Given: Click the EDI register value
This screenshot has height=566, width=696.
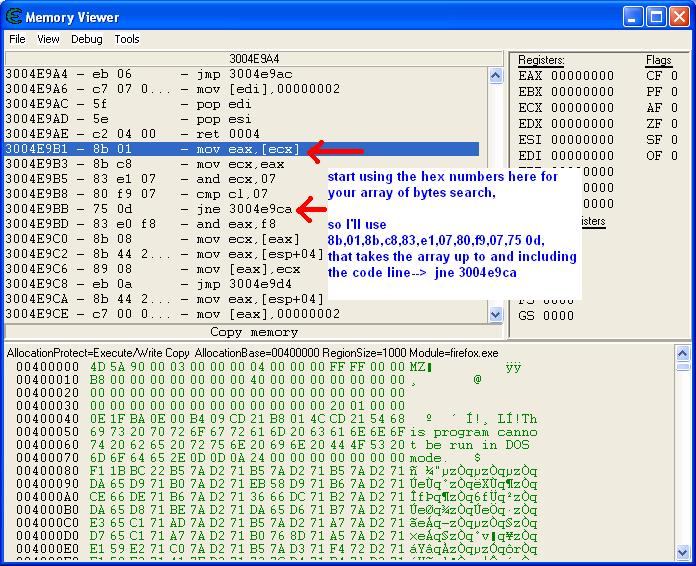Looking at the screenshot, I should [x=582, y=156].
